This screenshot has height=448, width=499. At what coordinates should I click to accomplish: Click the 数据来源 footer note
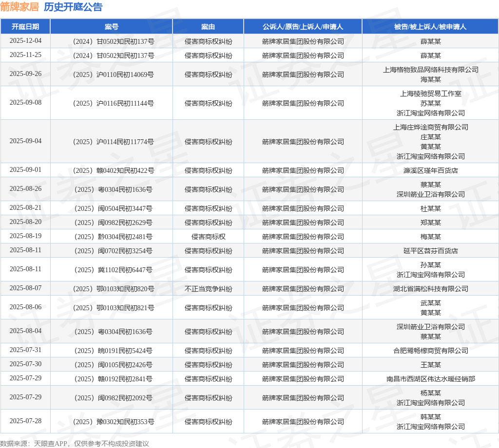point(75,444)
